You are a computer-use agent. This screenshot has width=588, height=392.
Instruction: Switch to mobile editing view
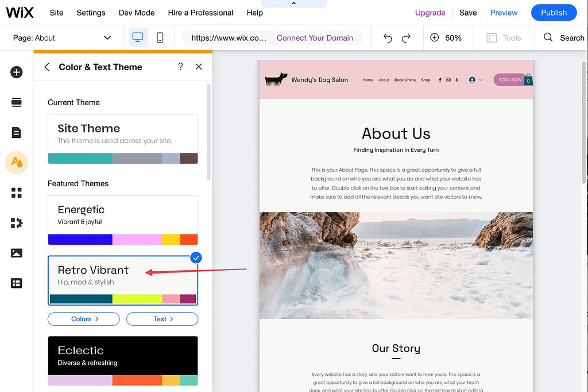point(160,37)
